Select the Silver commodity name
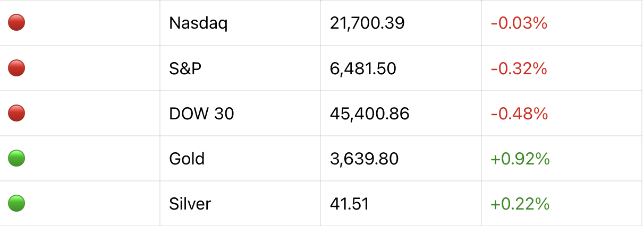This screenshot has height=226, width=644. tap(190, 204)
